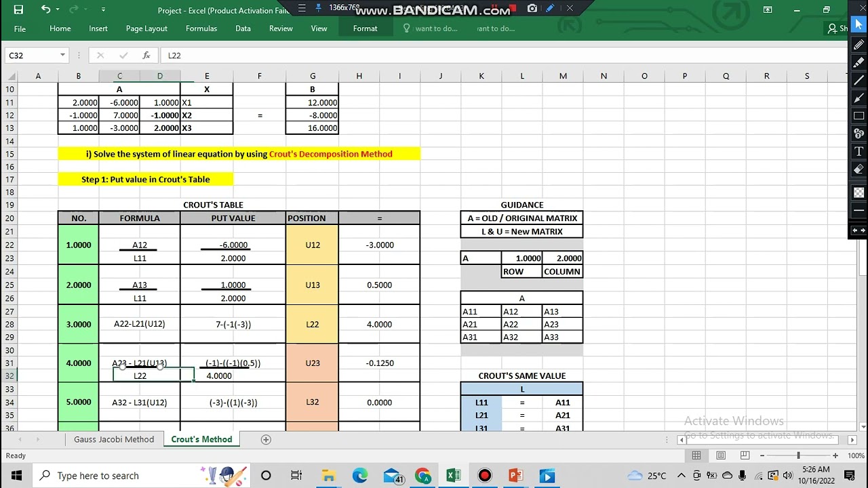
Task: Open the File menu
Action: 20,28
